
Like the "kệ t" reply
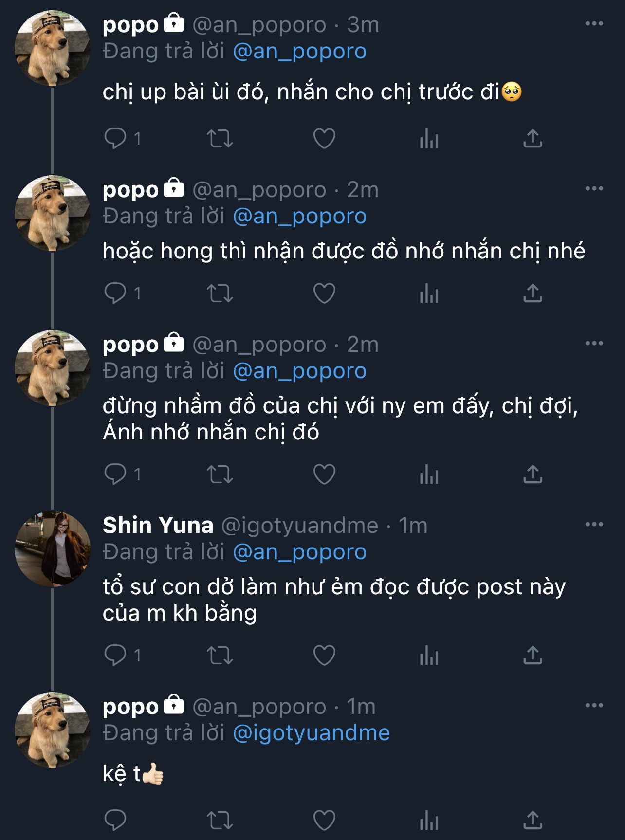pos(324,821)
